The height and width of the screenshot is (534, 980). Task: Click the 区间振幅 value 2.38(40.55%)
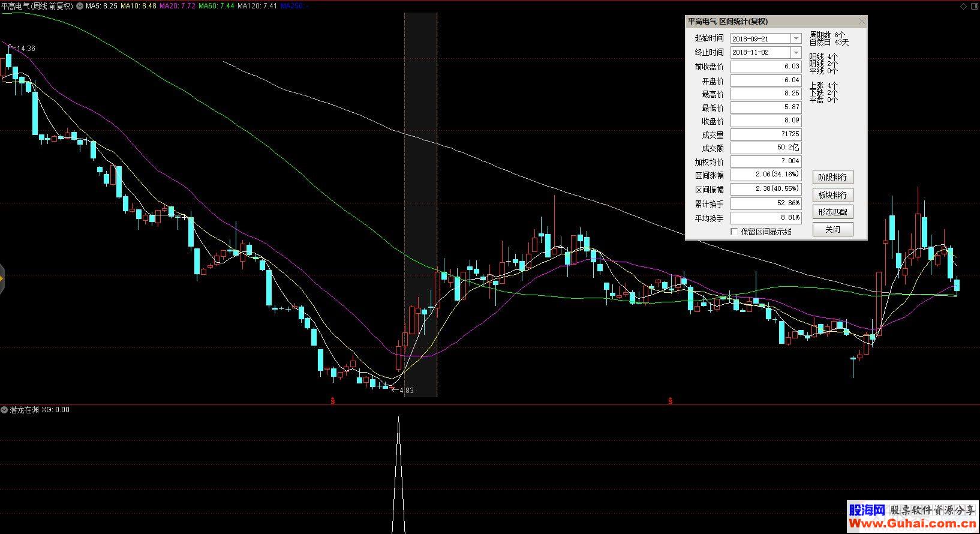click(766, 189)
